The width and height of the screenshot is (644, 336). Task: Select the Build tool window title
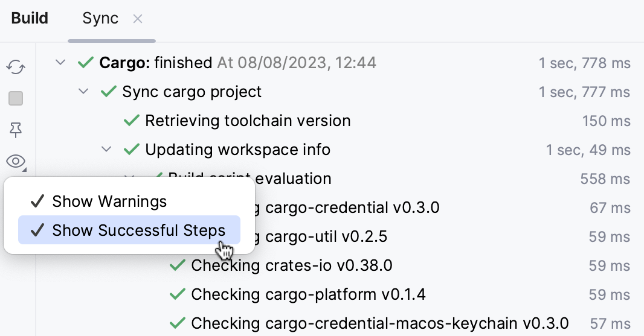coord(30,19)
